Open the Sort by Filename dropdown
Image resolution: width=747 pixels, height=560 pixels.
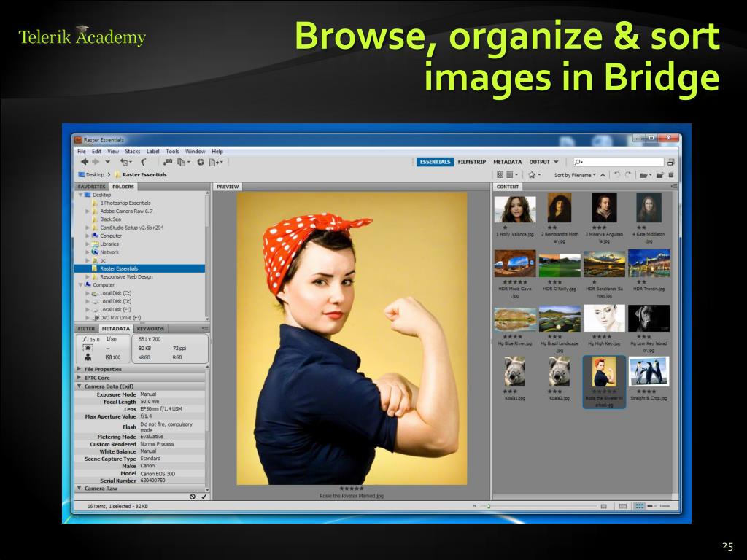click(x=575, y=175)
